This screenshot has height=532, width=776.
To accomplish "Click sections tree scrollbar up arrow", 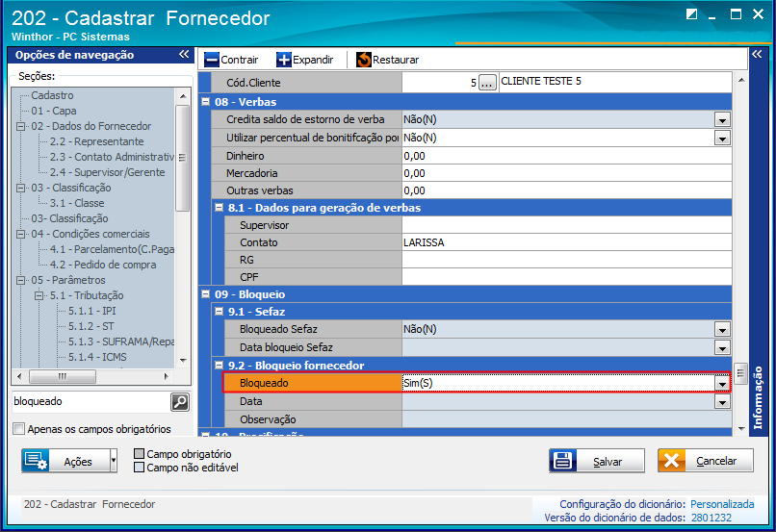I will point(183,96).
